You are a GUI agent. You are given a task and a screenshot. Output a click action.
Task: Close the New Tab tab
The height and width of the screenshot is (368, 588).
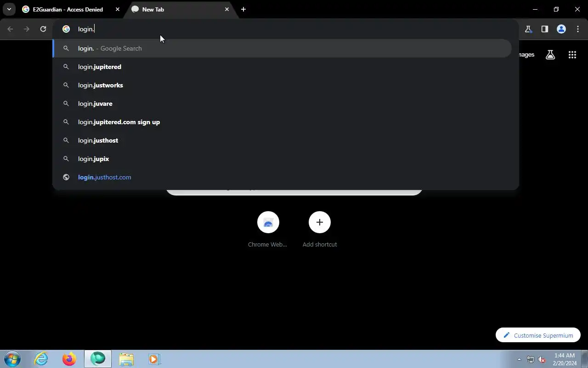point(227,9)
